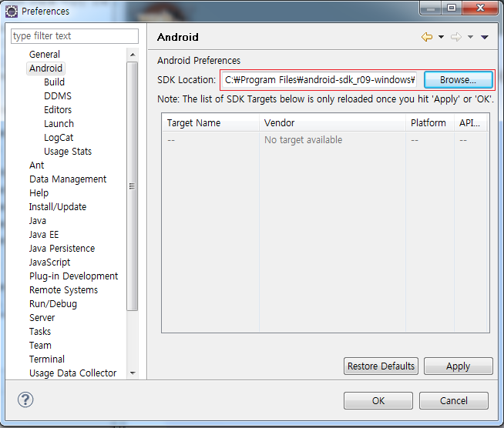This screenshot has height=428, width=504.
Task: Apply the Android preferences
Action: click(x=458, y=366)
